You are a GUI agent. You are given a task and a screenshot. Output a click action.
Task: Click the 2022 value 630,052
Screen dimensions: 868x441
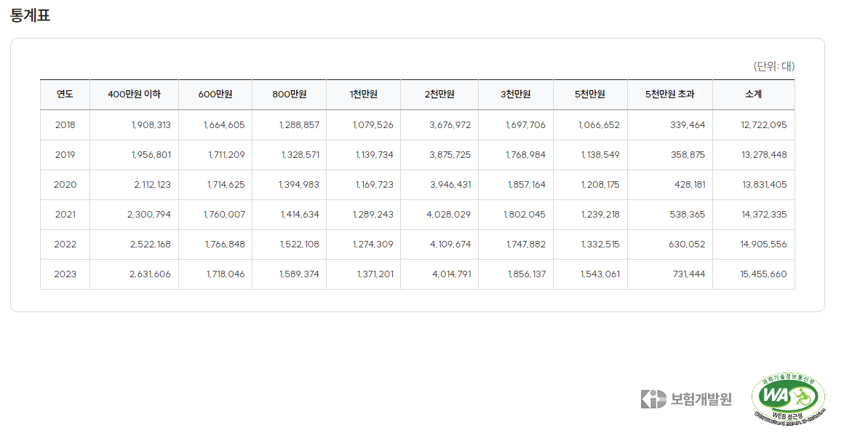(x=687, y=245)
